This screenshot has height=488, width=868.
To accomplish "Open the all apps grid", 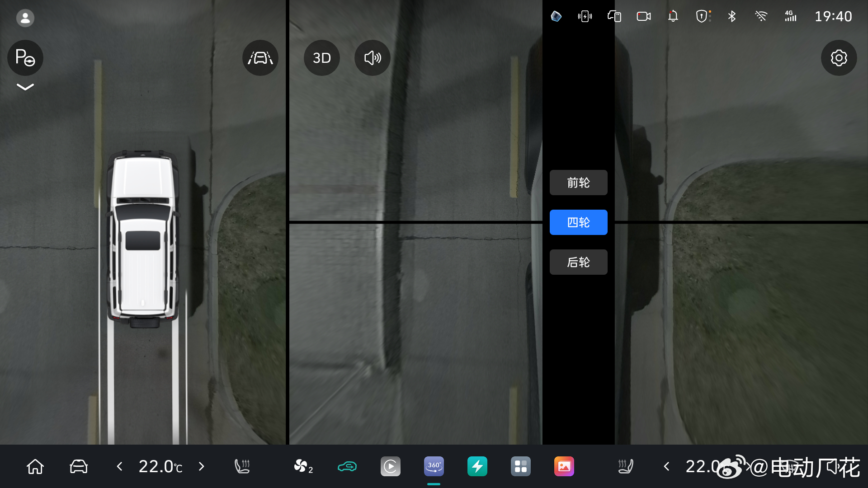I will pyautogui.click(x=521, y=466).
